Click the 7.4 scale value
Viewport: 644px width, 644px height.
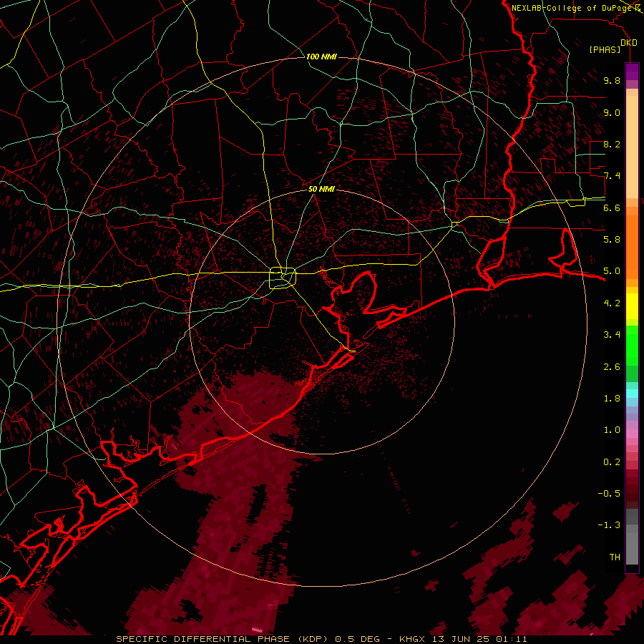[612, 176]
